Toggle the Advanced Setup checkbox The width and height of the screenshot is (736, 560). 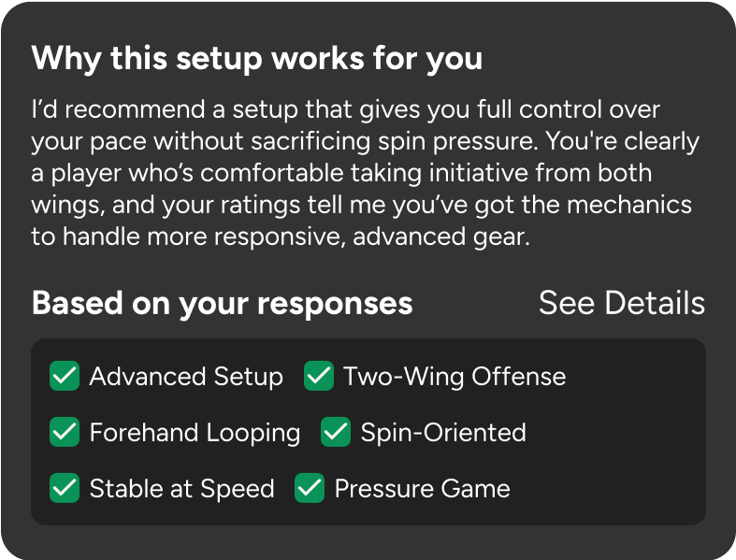[65, 377]
